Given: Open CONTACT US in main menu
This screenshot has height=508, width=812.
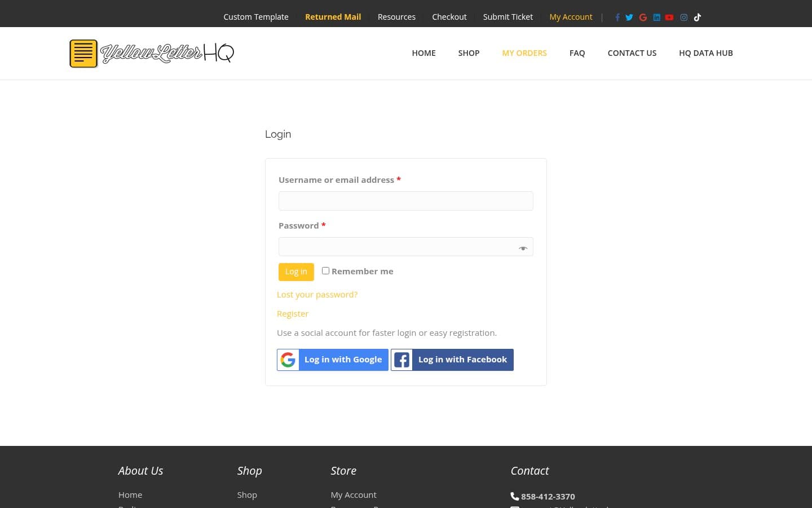Looking at the screenshot, I should coord(632,53).
